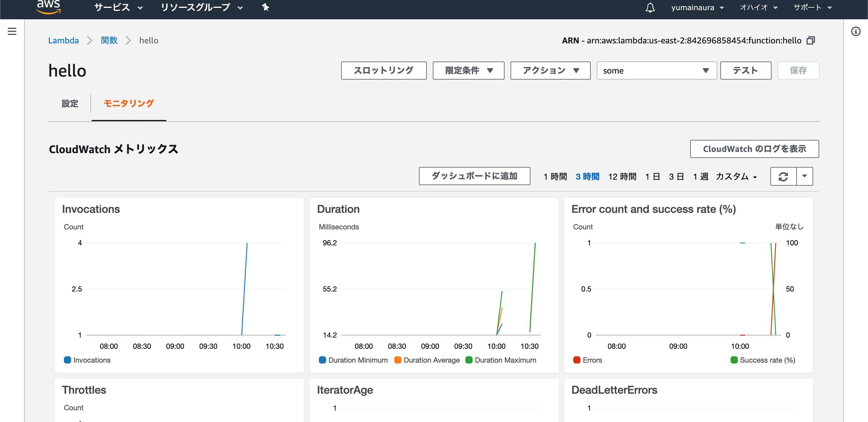Viewport: 868px width, 422px height.
Task: Click the IteratorAge chart title
Action: (x=345, y=390)
